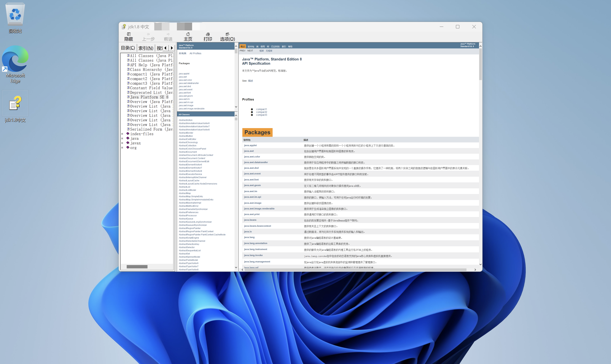The image size is (611, 364).
Task: Expand the javax tree node
Action: pos(122,143)
